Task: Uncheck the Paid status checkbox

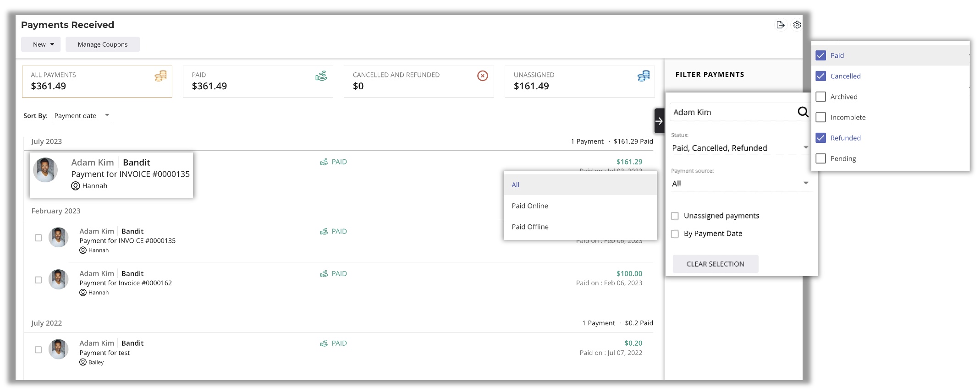Action: 821,55
